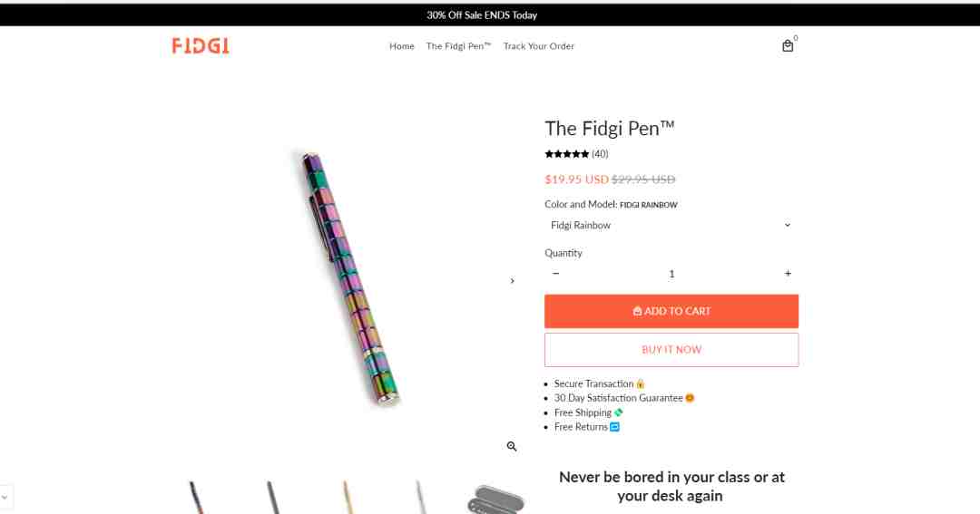The height and width of the screenshot is (514, 980).
Task: Open the Home menu item
Action: (x=402, y=46)
